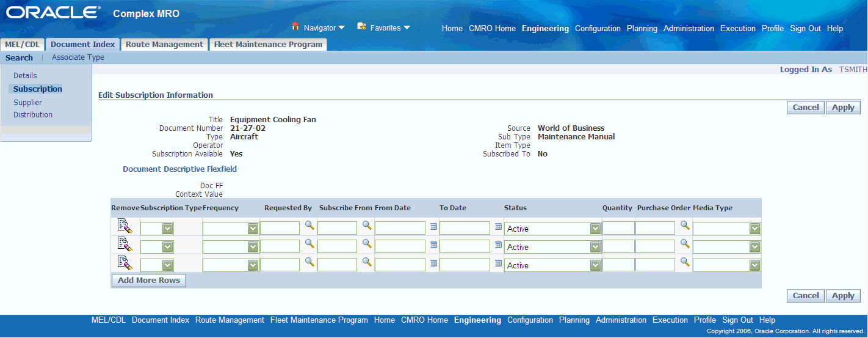Open Status dropdown showing Active in third row
This screenshot has width=868, height=338.
coord(553,265)
